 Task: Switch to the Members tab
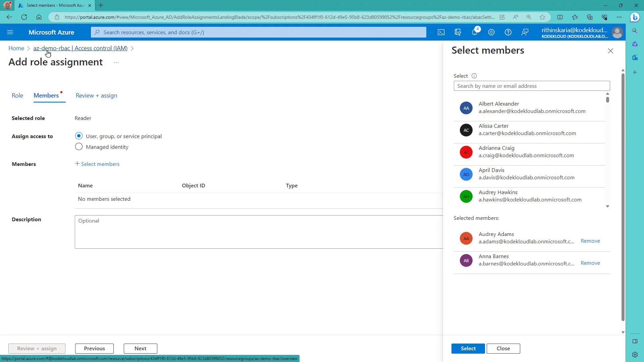(46, 96)
